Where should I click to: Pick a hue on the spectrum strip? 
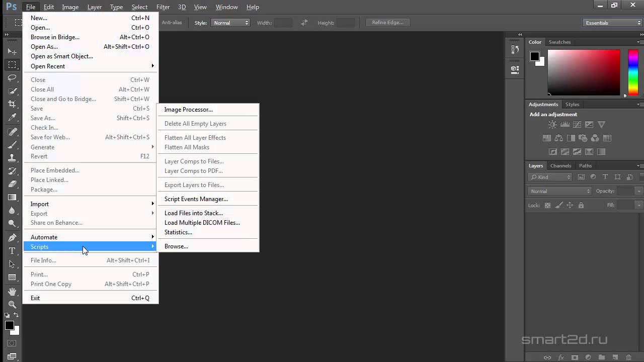[x=633, y=72]
